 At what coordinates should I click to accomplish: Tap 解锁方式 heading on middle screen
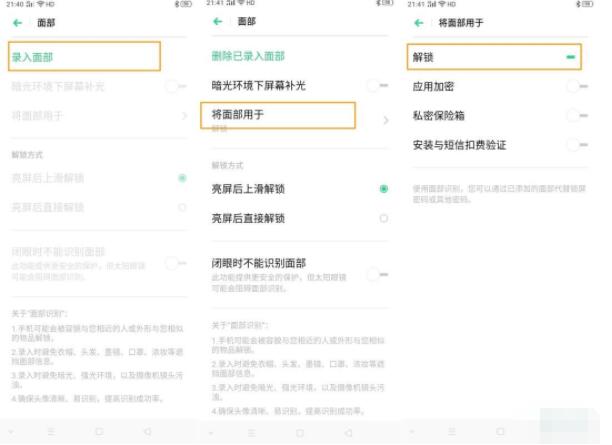(228, 166)
